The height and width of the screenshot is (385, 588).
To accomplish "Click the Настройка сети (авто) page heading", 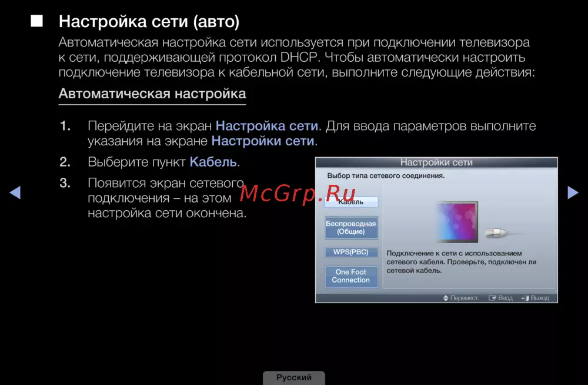I will click(149, 22).
